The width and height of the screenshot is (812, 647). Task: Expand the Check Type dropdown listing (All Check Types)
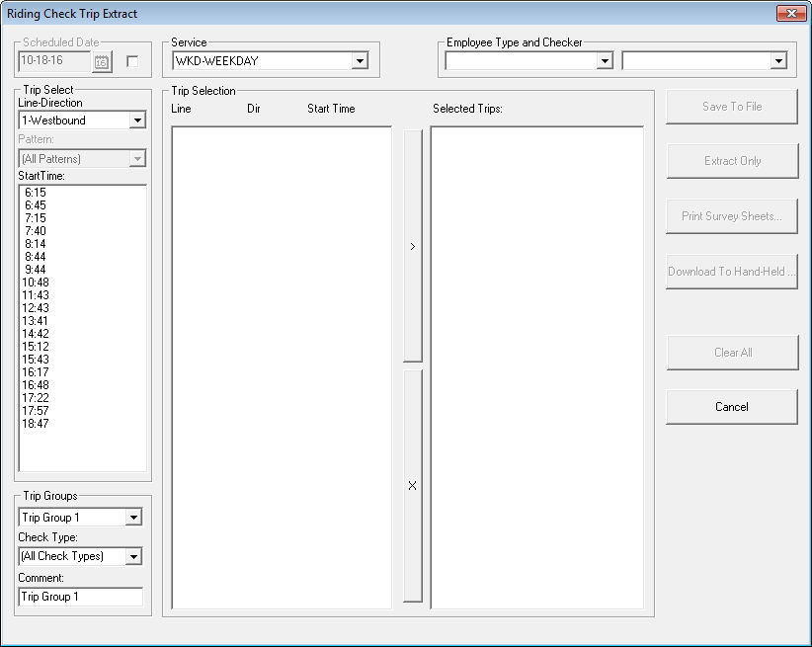click(133, 556)
